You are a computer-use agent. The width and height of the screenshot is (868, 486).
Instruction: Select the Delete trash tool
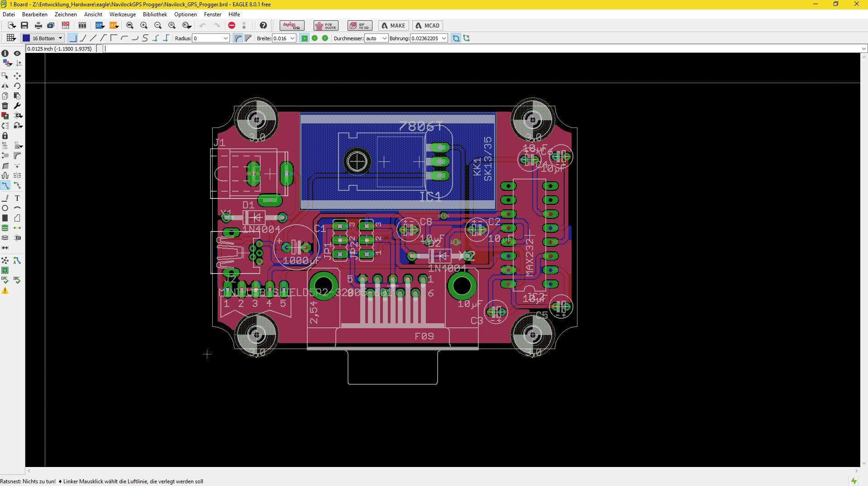click(x=5, y=105)
